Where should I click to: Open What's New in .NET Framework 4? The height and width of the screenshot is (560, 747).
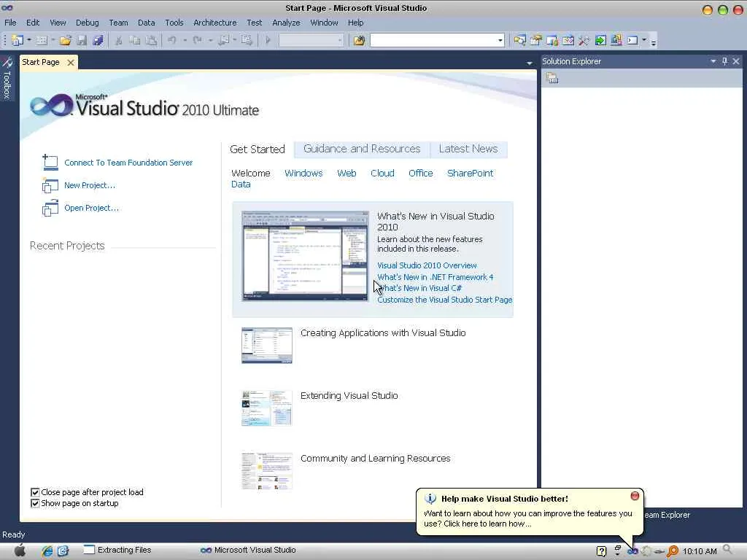click(x=436, y=277)
